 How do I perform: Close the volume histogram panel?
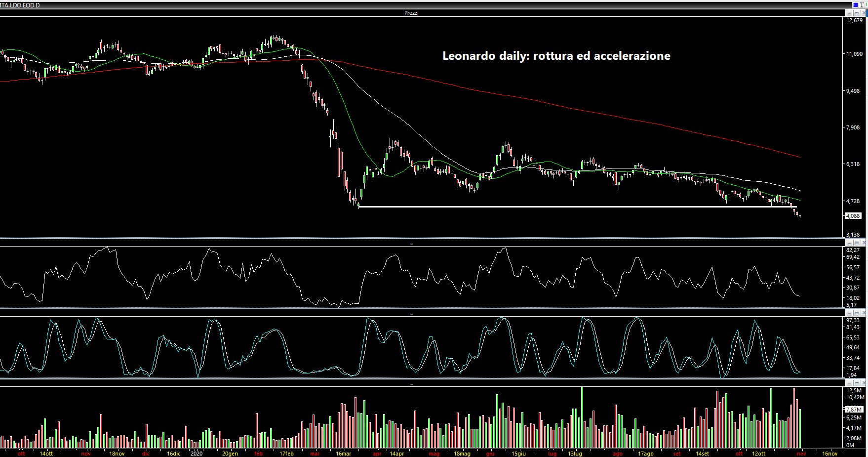tap(864, 383)
